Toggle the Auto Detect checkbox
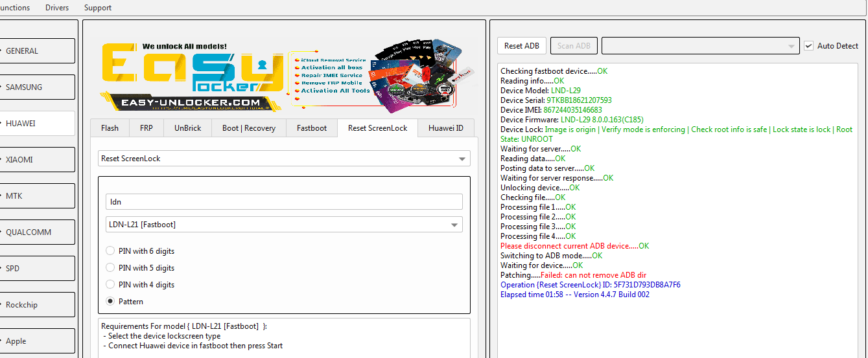The height and width of the screenshot is (358, 868). click(x=808, y=46)
